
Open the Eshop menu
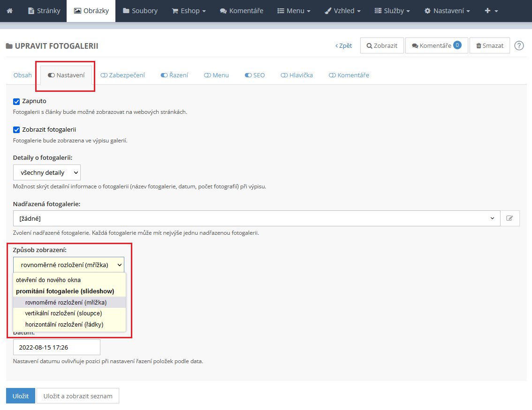coord(189,11)
